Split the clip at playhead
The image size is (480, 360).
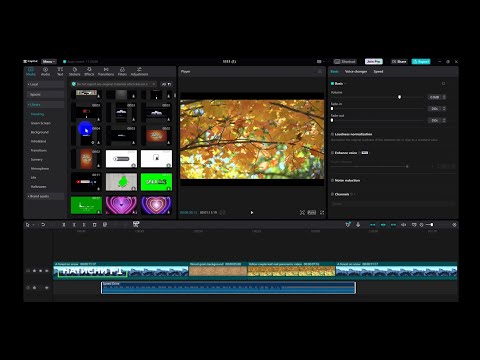pyautogui.click(x=64, y=225)
